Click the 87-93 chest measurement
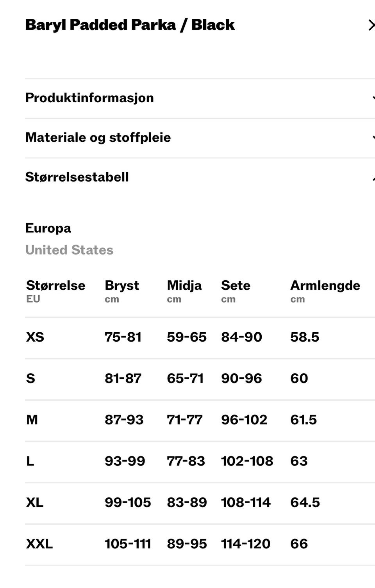375x588 pixels. tap(124, 420)
